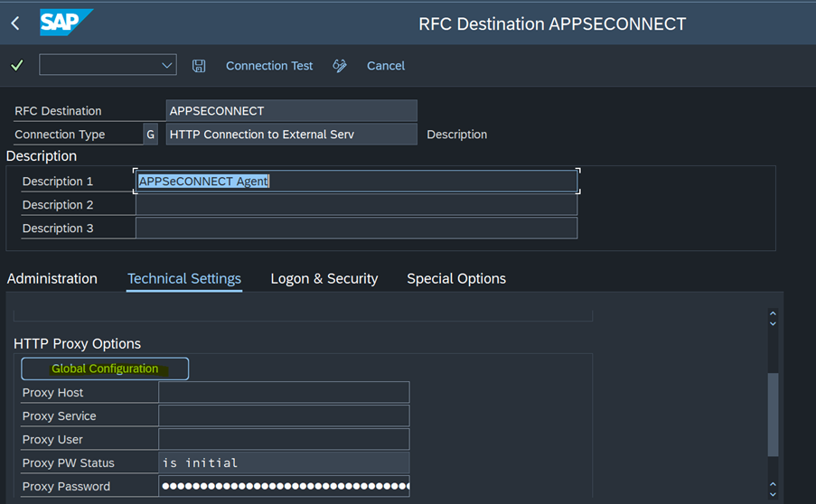This screenshot has height=504, width=816.
Task: Click the Proxy Host input field
Action: (284, 392)
